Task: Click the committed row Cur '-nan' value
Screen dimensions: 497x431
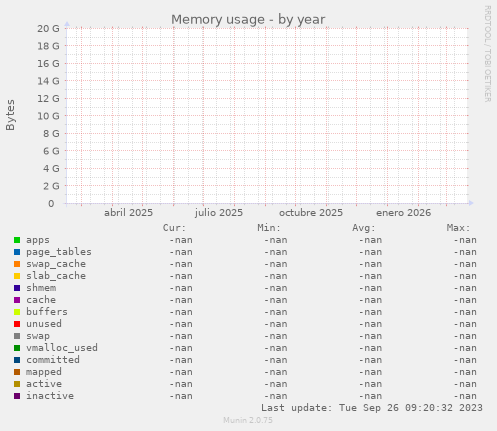Action: (181, 360)
